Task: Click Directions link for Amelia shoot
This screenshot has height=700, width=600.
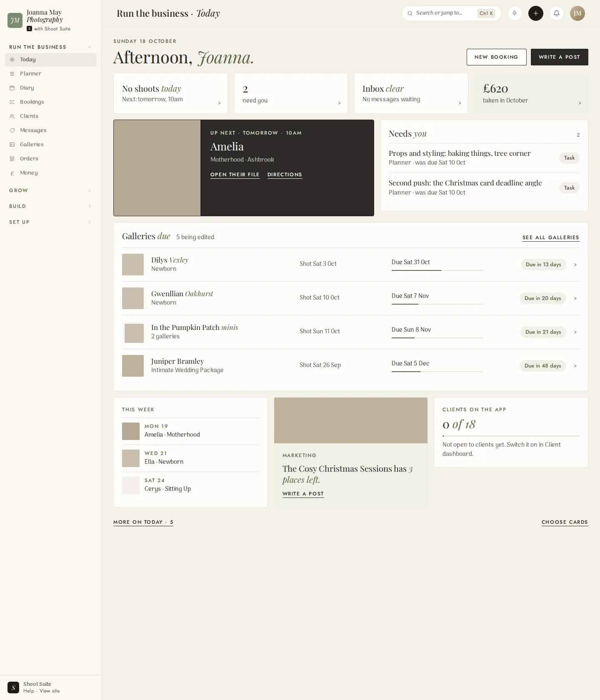Action: click(285, 175)
